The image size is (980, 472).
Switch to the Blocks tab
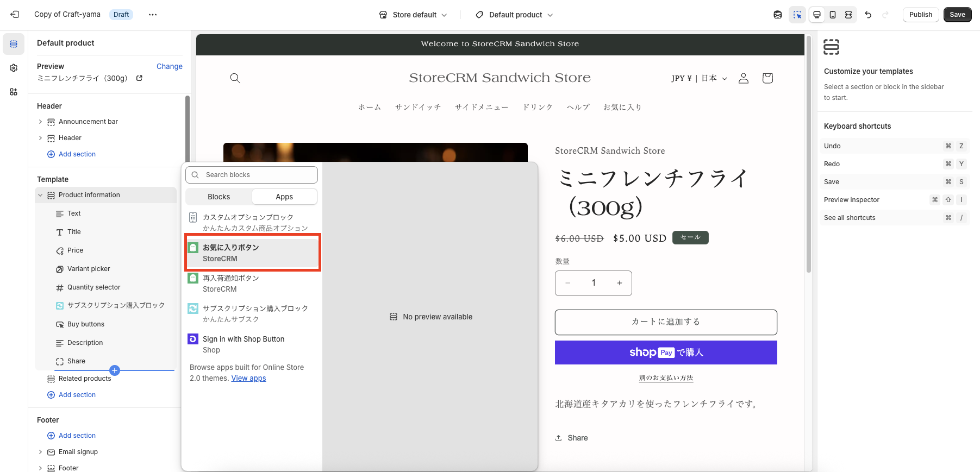point(219,197)
